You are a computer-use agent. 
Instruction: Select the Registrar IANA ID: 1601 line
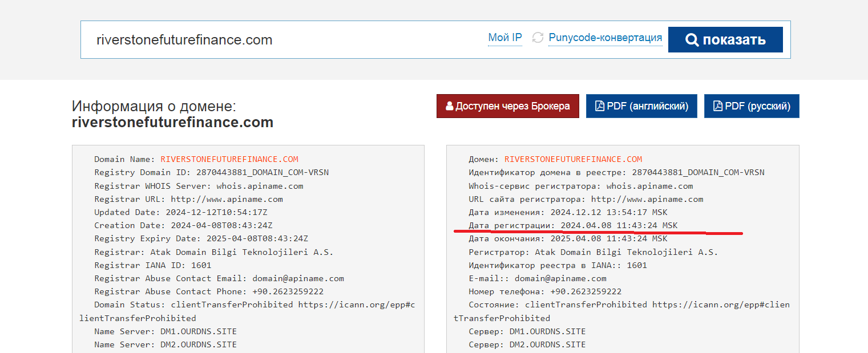[153, 265]
